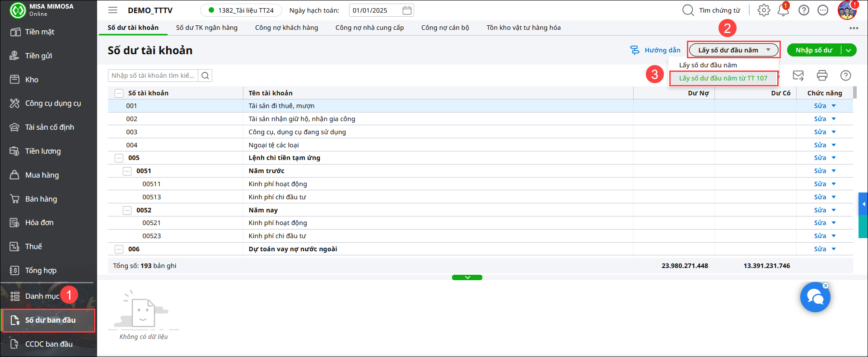Image resolution: width=868 pixels, height=357 pixels.
Task: Click the search magnifier in account filter
Action: click(x=205, y=75)
